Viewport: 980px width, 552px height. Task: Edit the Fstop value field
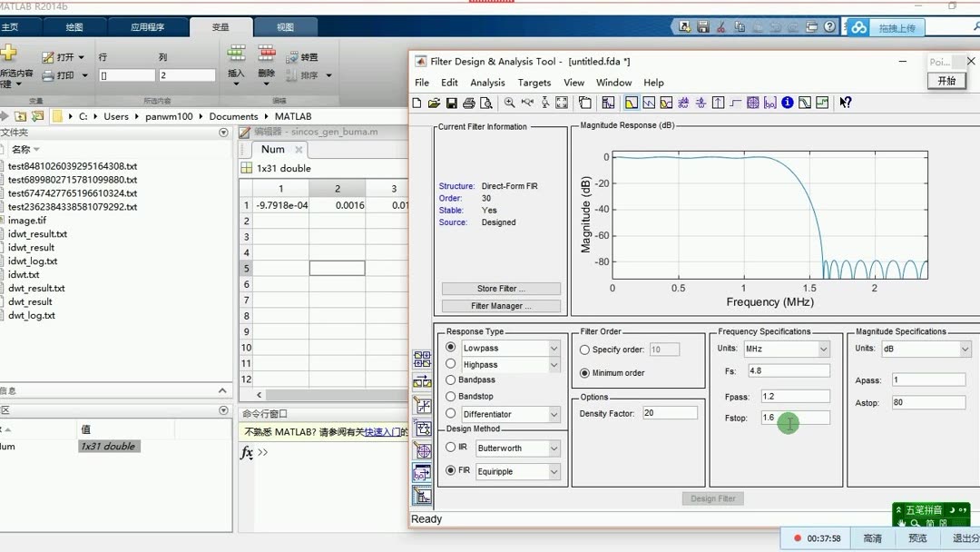(x=794, y=418)
